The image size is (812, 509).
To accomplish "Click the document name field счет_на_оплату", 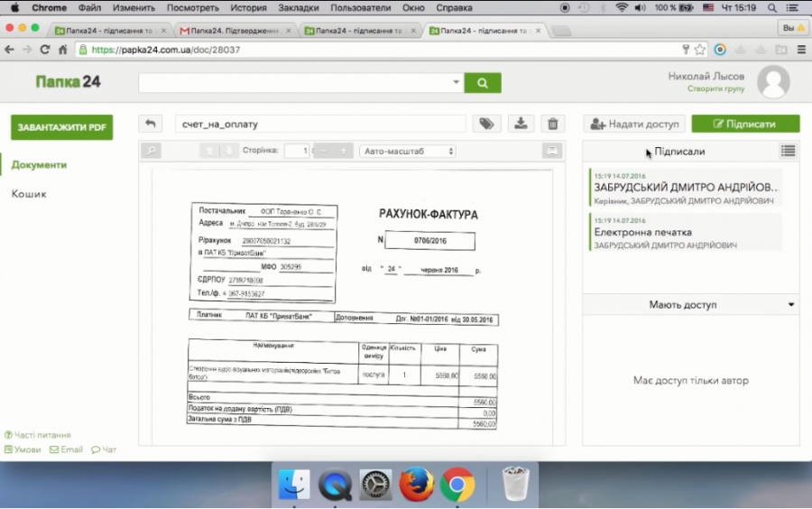I will click(320, 124).
